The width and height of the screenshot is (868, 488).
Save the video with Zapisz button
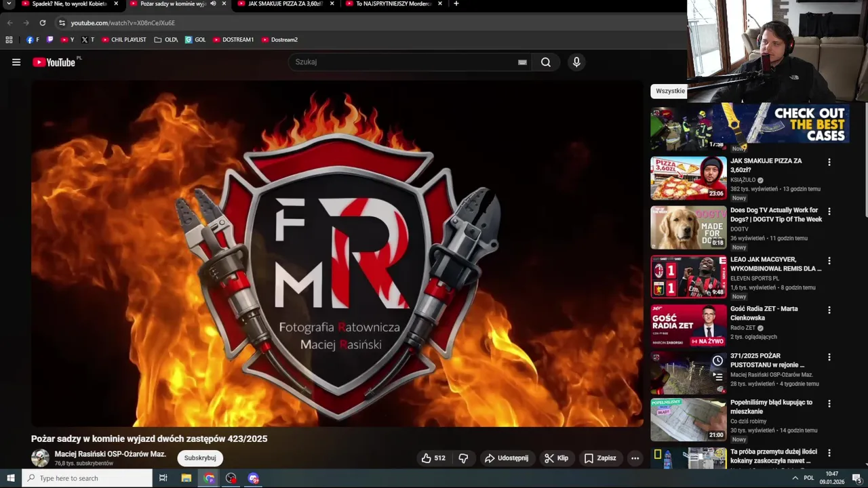coord(600,458)
